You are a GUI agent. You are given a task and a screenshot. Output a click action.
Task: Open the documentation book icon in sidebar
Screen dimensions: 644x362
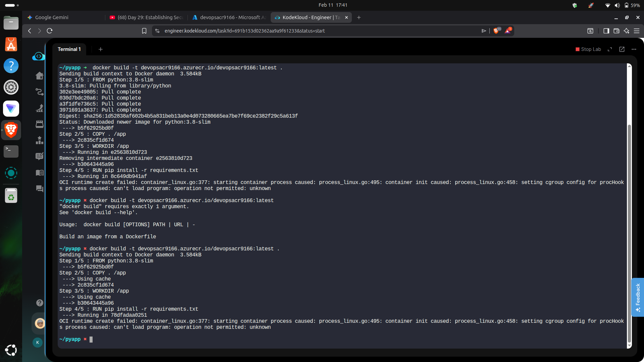click(40, 173)
